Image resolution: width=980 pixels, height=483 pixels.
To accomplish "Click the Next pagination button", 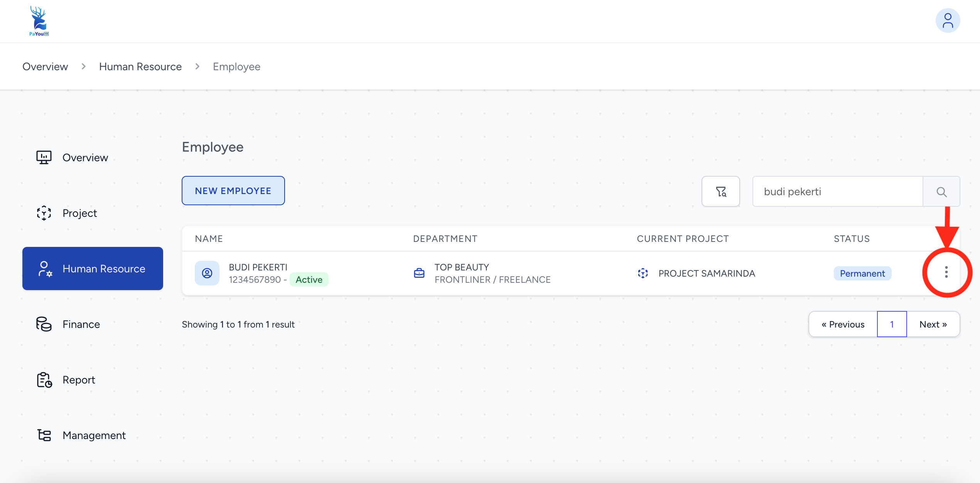I will 933,324.
